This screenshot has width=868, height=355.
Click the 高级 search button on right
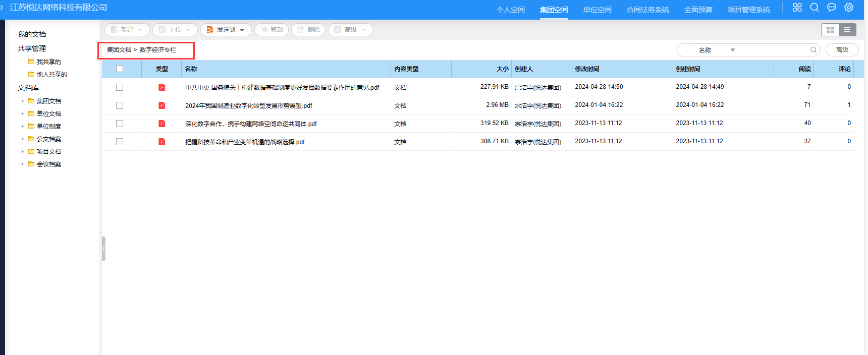tap(842, 50)
